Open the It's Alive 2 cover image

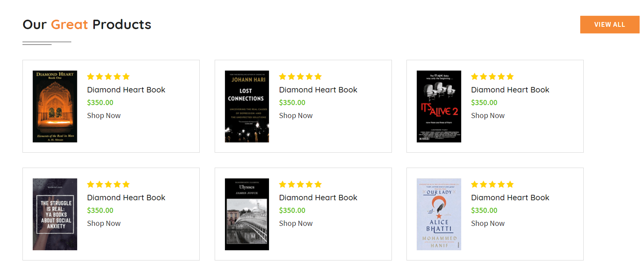(x=439, y=106)
